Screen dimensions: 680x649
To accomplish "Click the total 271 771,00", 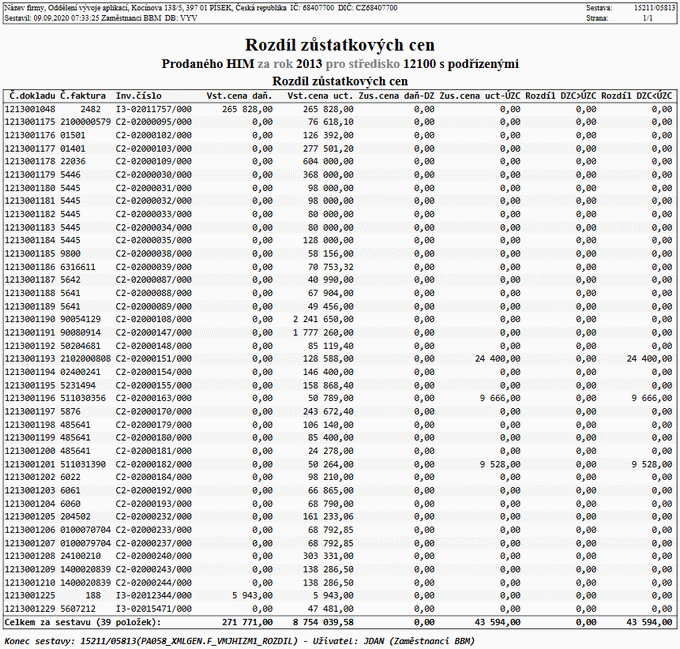I will click(x=247, y=623).
